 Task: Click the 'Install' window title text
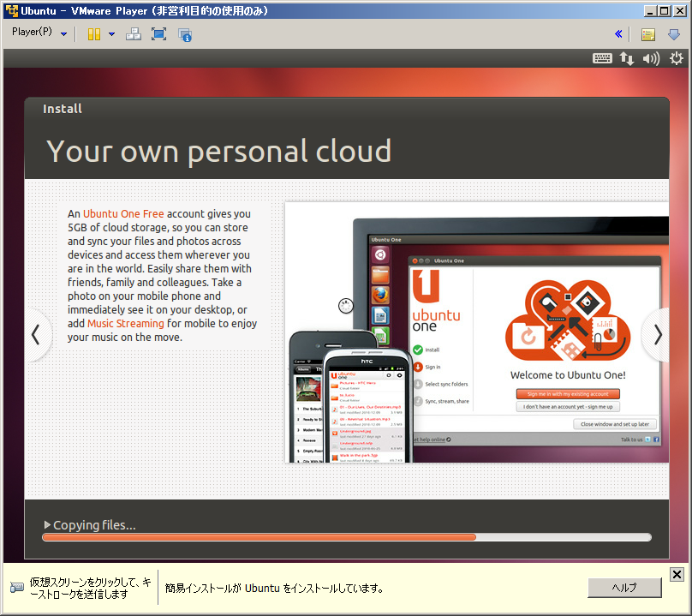pyautogui.click(x=63, y=109)
